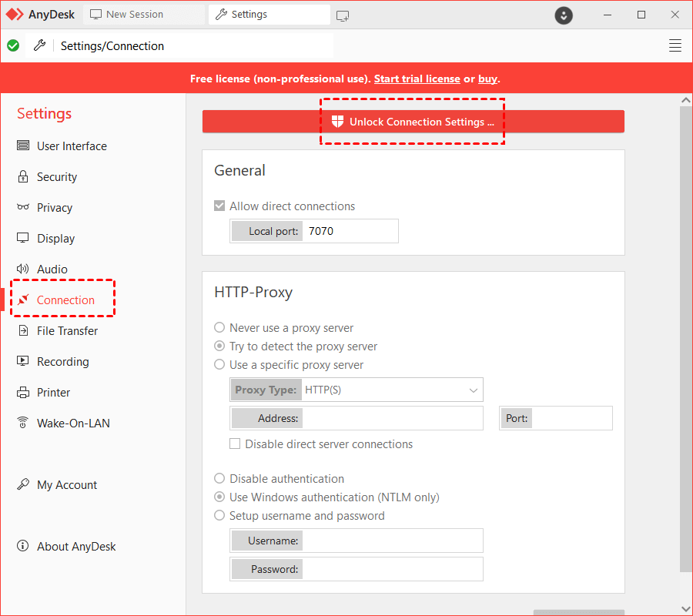Open Recording settings page
Screen dimensions: 693x616
[63, 361]
